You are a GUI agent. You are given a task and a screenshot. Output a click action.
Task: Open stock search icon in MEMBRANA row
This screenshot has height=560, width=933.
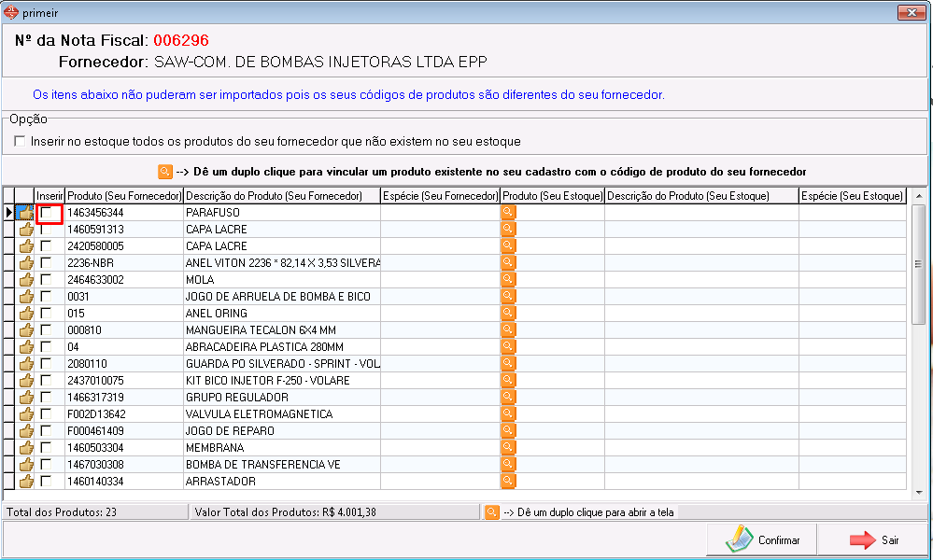coord(507,447)
